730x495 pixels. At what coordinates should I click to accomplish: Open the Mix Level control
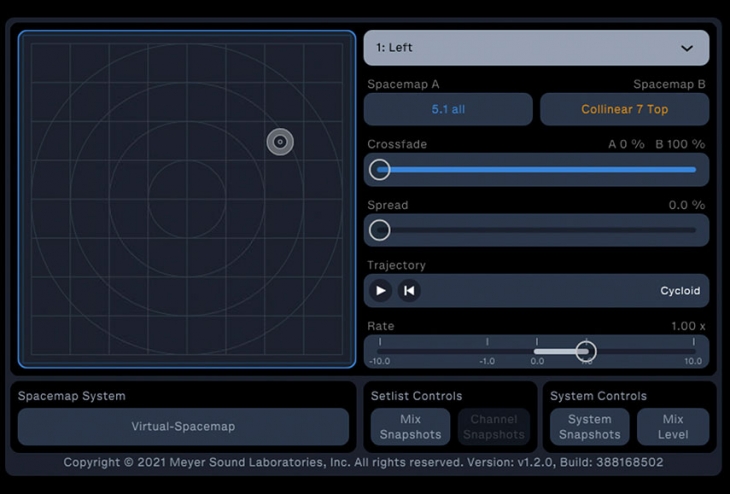[x=673, y=427]
